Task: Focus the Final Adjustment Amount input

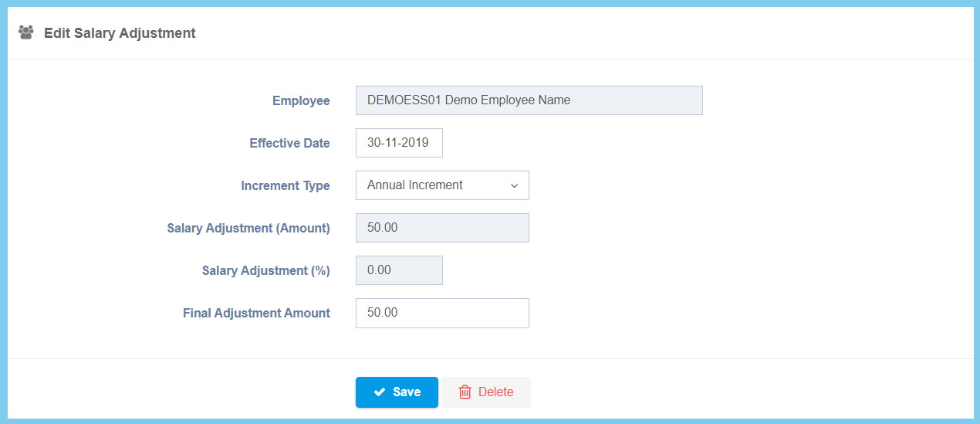Action: pos(442,313)
